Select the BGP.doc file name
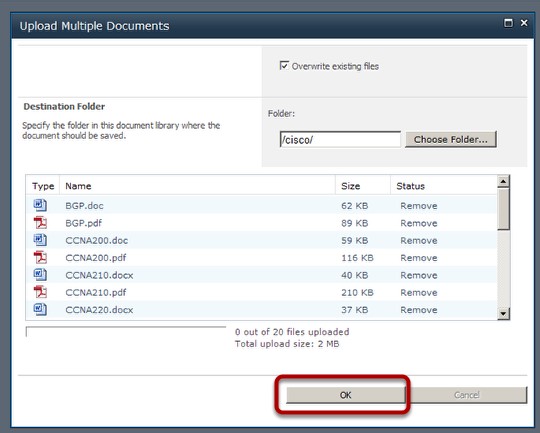 tap(84, 206)
